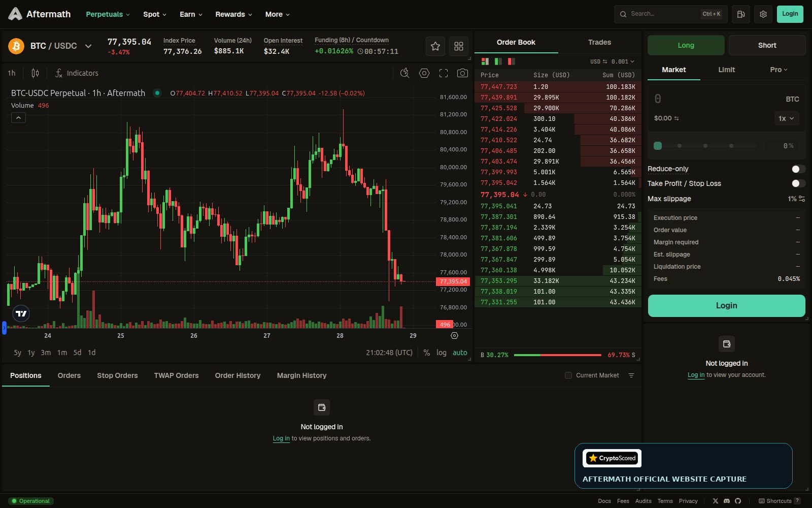Switch to the Order Book tab

pyautogui.click(x=516, y=42)
